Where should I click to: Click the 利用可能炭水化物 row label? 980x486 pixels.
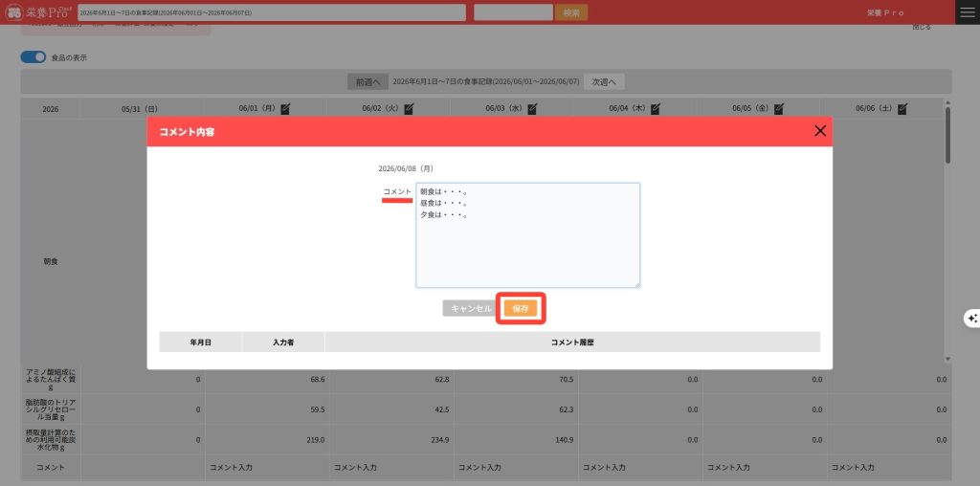(x=51, y=440)
